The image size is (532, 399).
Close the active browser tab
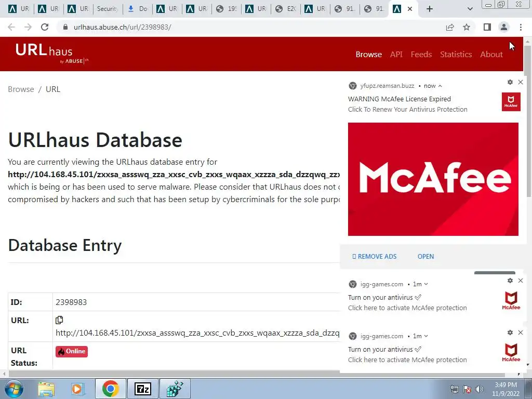[410, 9]
